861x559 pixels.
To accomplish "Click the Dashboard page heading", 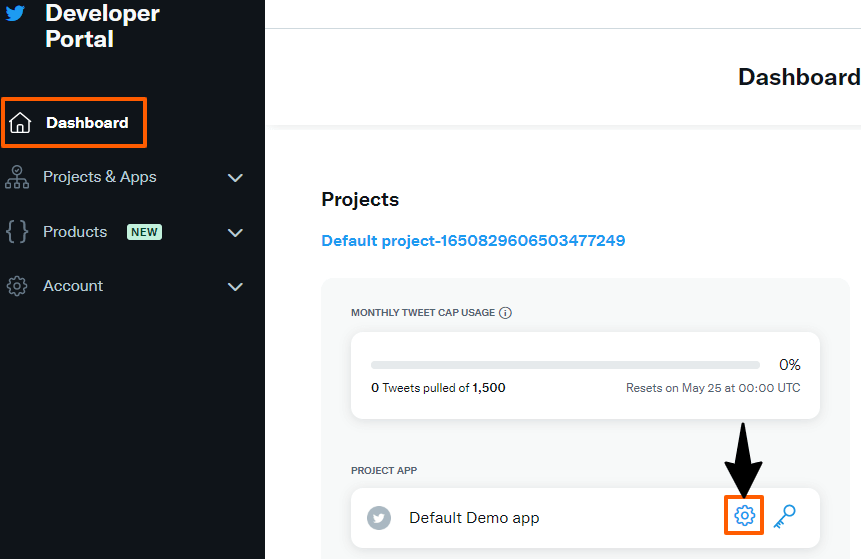I will (x=800, y=77).
